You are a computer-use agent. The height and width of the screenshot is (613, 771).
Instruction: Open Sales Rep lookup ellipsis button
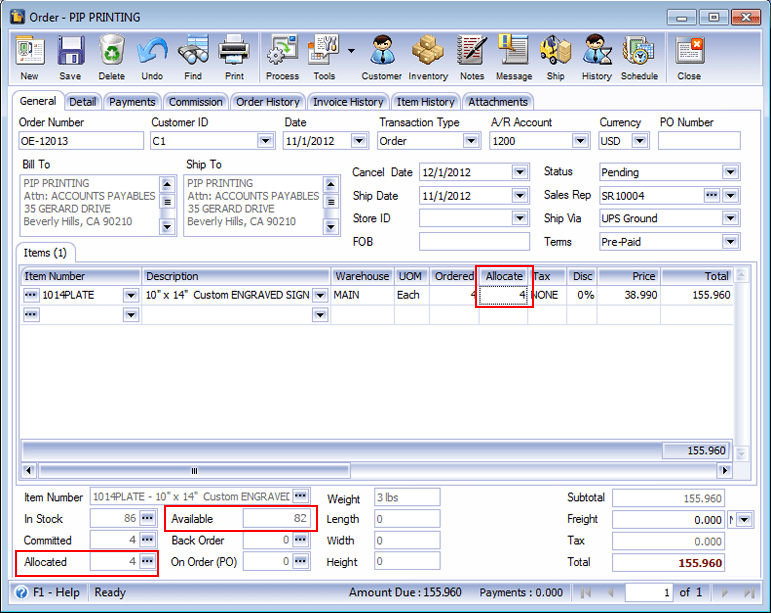(712, 195)
